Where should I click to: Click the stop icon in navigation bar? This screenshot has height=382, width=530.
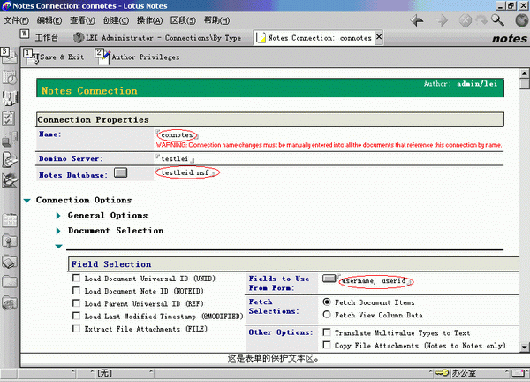(x=465, y=21)
